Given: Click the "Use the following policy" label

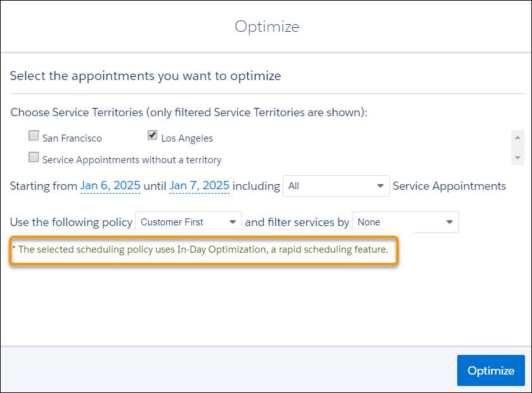Looking at the screenshot, I should tap(71, 222).
